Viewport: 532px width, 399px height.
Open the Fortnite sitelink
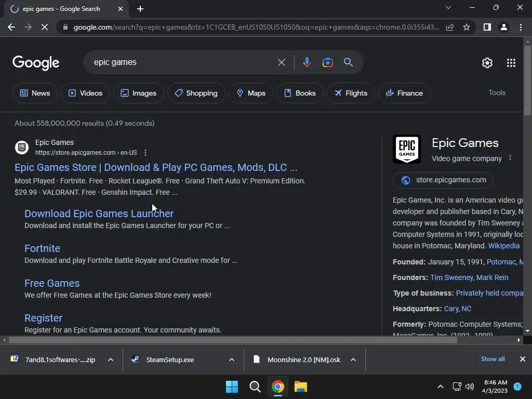pyautogui.click(x=43, y=248)
